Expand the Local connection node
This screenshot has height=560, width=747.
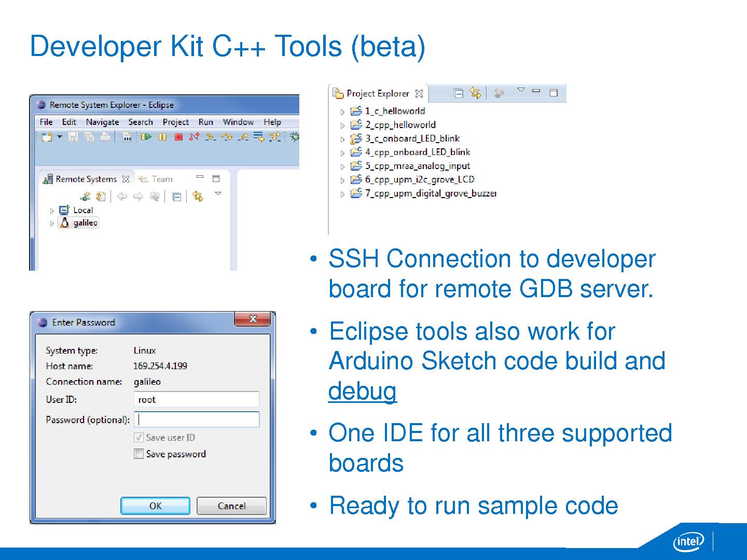pyautogui.click(x=52, y=211)
